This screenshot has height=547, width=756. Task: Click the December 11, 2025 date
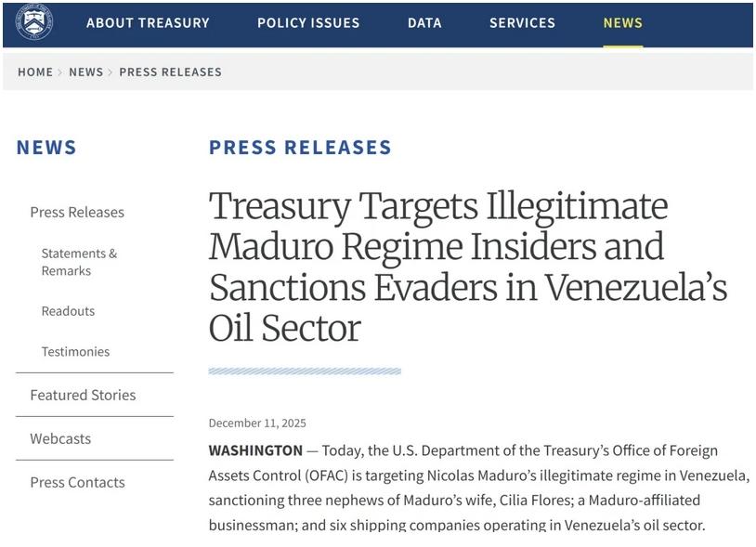click(x=257, y=423)
